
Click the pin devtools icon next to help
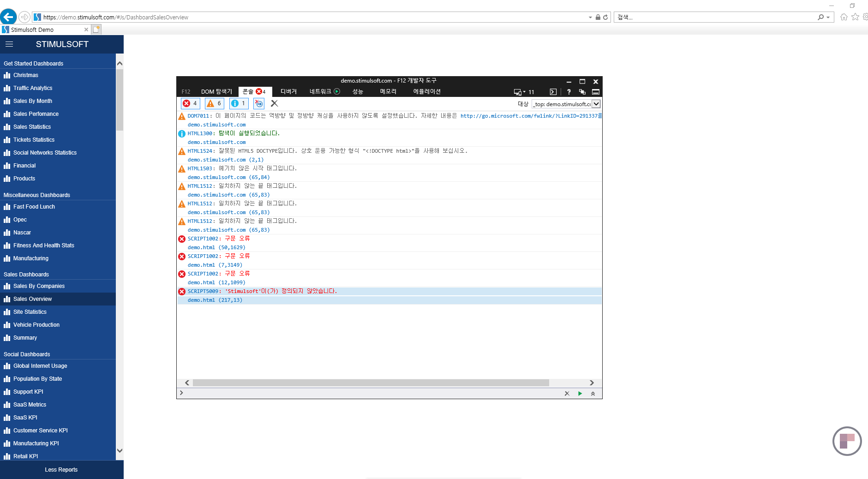coord(582,92)
